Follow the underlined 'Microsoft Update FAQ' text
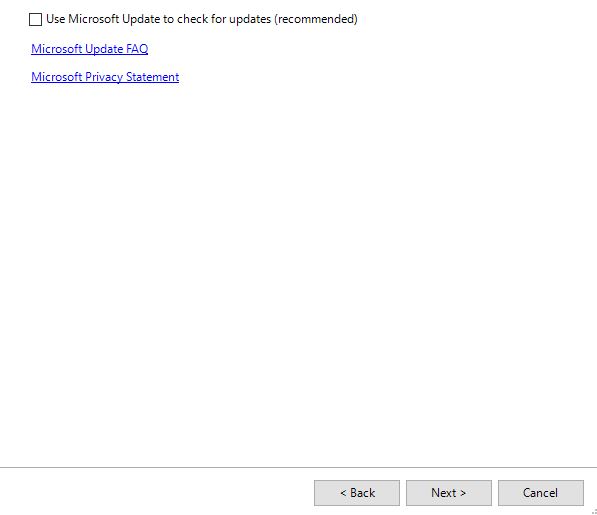The image size is (597, 515). (89, 49)
